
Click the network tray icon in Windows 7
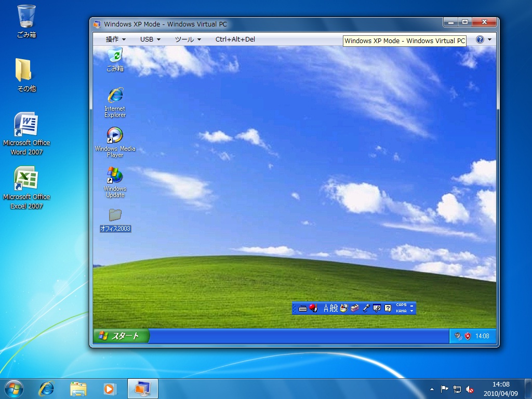tap(457, 389)
